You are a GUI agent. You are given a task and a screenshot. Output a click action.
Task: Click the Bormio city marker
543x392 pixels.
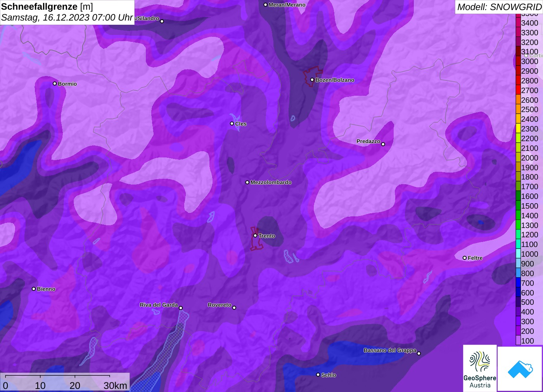[x=55, y=83]
